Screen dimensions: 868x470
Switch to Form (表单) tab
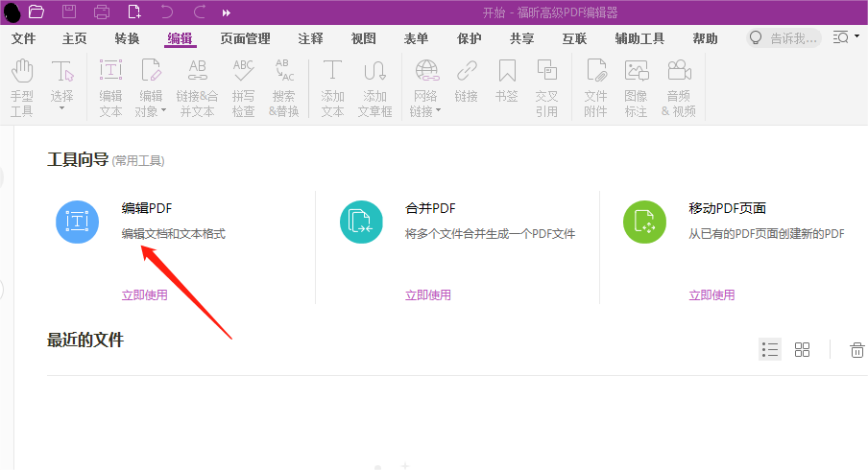[x=417, y=38]
